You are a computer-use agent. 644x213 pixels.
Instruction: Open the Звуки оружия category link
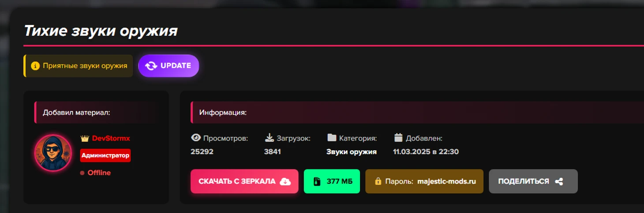point(352,152)
